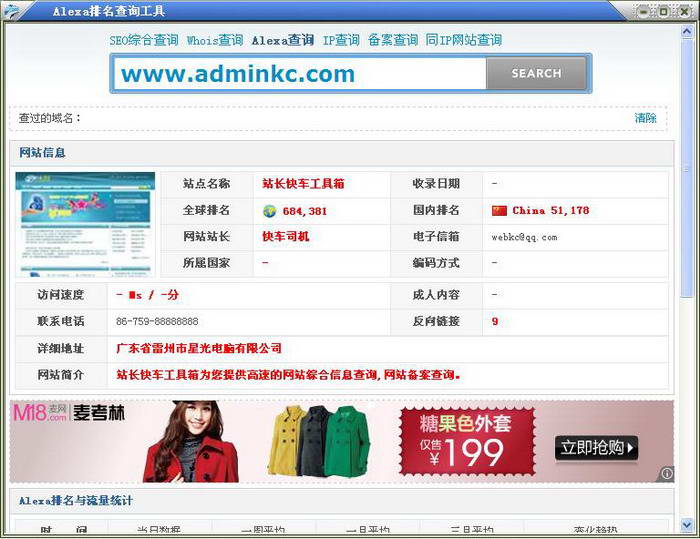Click the scrollbar down arrow
The width and height of the screenshot is (700, 539).
click(687, 525)
